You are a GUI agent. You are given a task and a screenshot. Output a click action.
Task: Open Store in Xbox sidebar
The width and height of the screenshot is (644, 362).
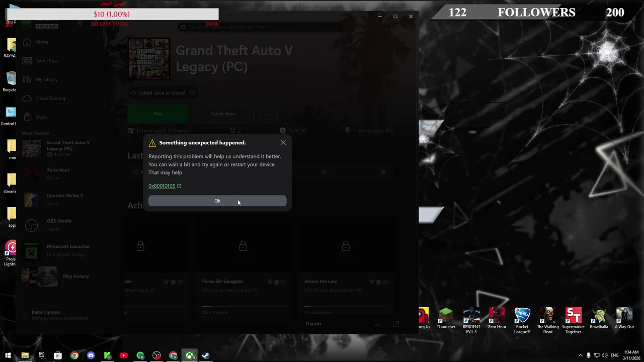[x=41, y=117]
